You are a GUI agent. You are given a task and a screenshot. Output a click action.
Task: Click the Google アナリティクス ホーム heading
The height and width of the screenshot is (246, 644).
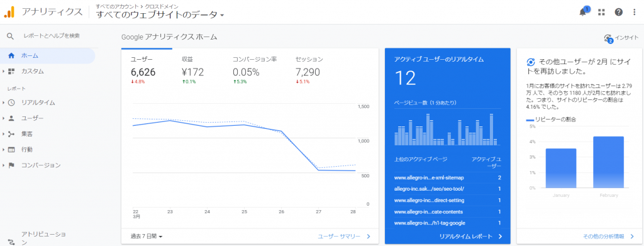click(169, 37)
